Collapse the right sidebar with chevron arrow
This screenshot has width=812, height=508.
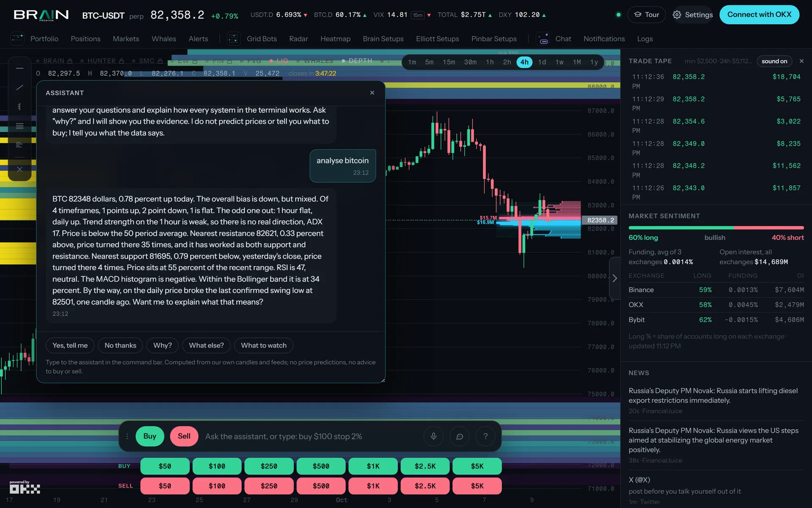pos(614,278)
